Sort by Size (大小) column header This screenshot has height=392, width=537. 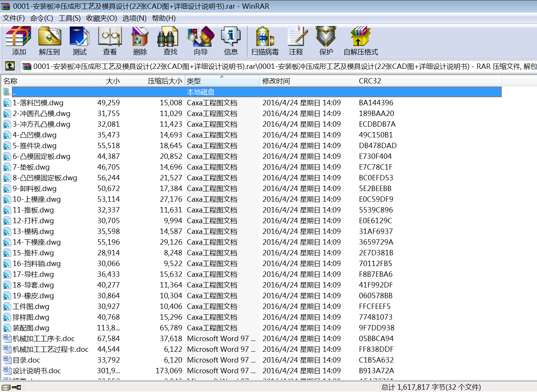pyautogui.click(x=106, y=81)
